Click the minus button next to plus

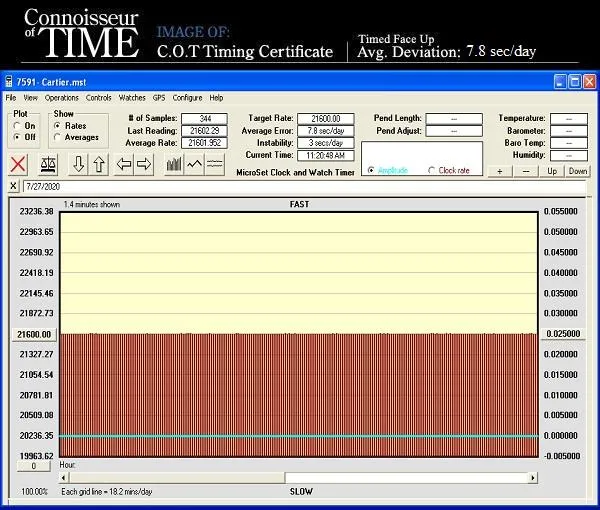click(x=526, y=171)
